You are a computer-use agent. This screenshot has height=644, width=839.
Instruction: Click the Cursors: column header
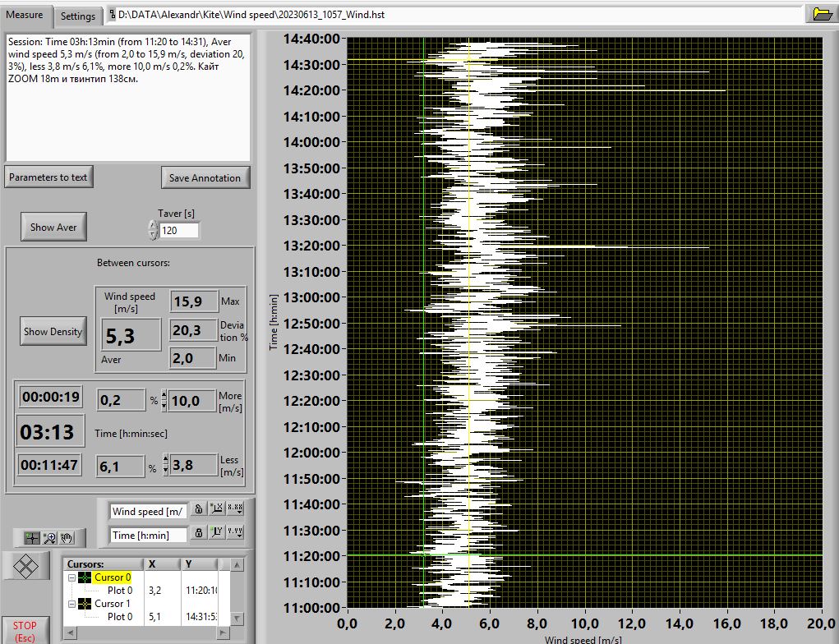point(104,564)
